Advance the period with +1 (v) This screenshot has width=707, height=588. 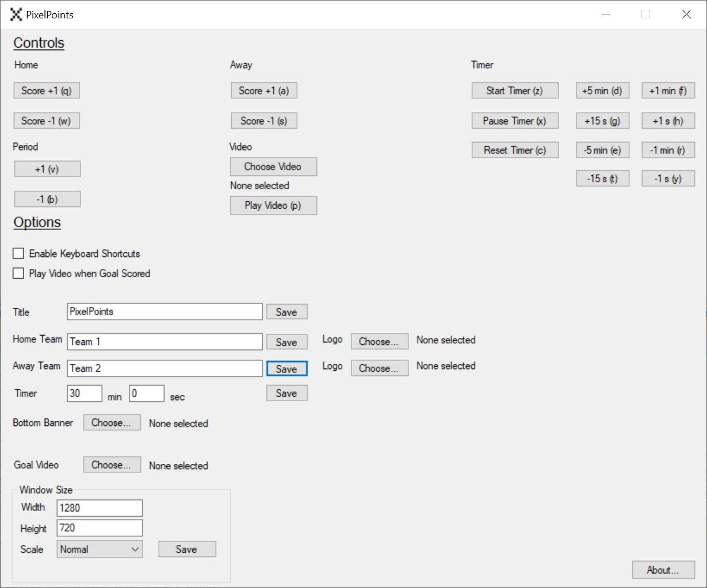click(x=47, y=169)
